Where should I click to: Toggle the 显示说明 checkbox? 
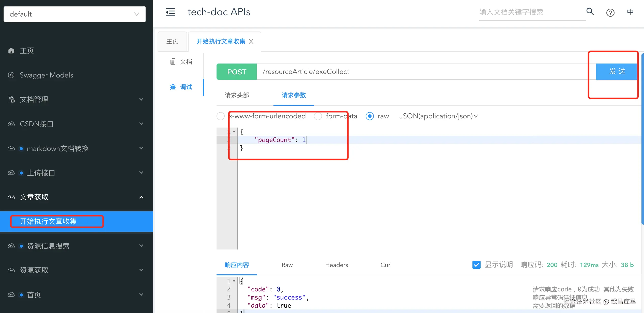[476, 265]
